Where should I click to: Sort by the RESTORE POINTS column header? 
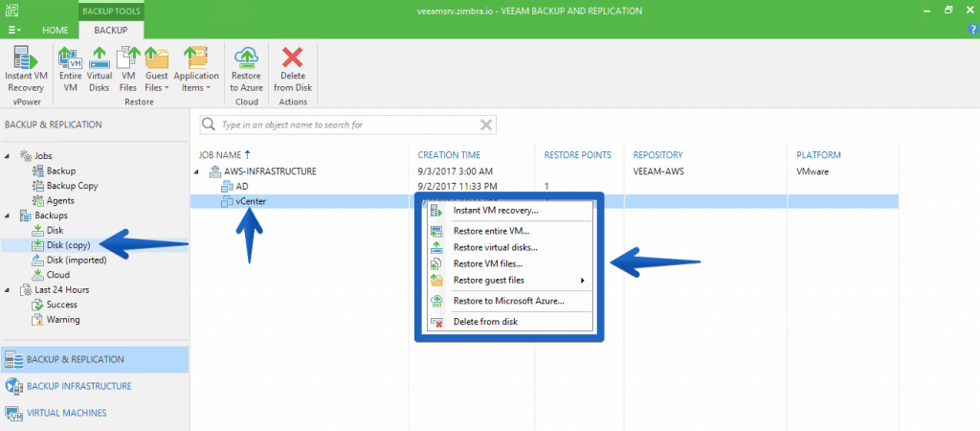click(577, 154)
